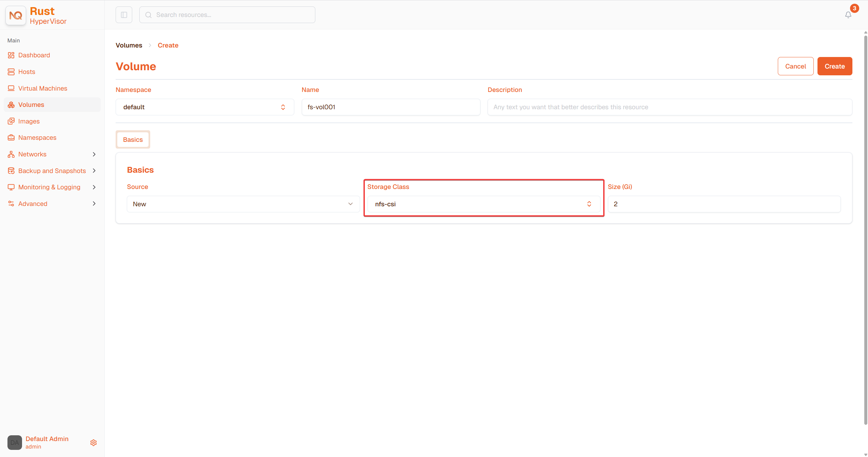
Task: Click the Networks topology icon
Action: coord(11,154)
